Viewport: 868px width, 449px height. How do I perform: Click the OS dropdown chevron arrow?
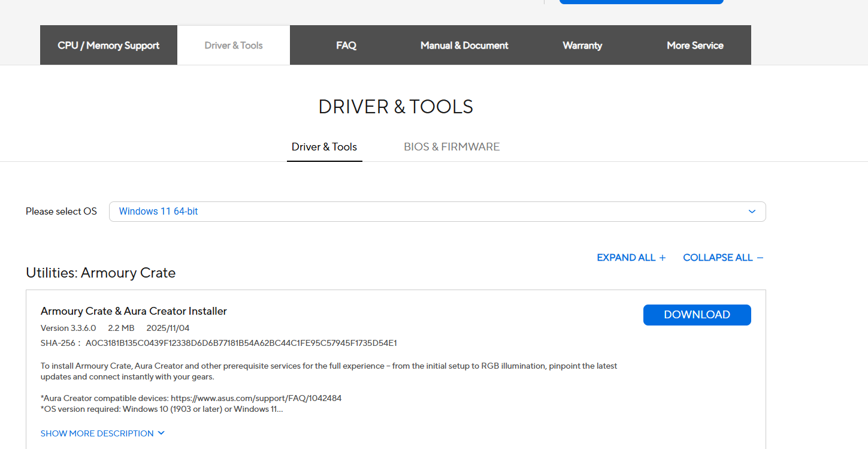click(752, 212)
